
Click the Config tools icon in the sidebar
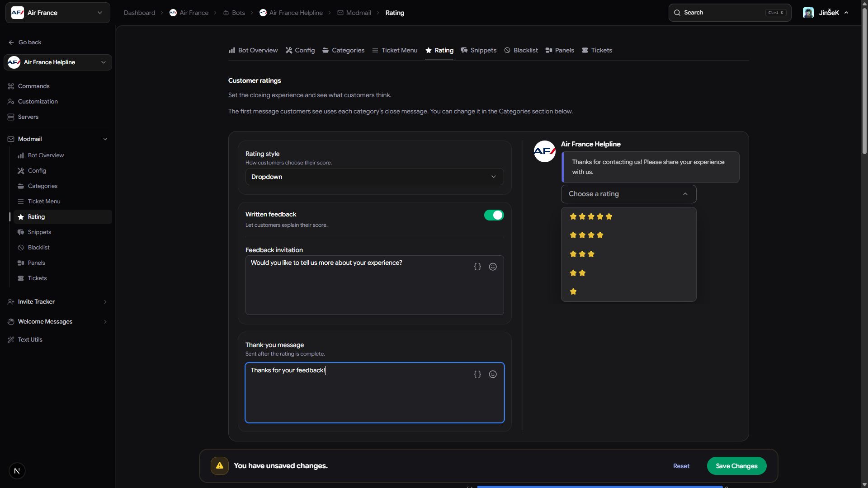pos(21,171)
